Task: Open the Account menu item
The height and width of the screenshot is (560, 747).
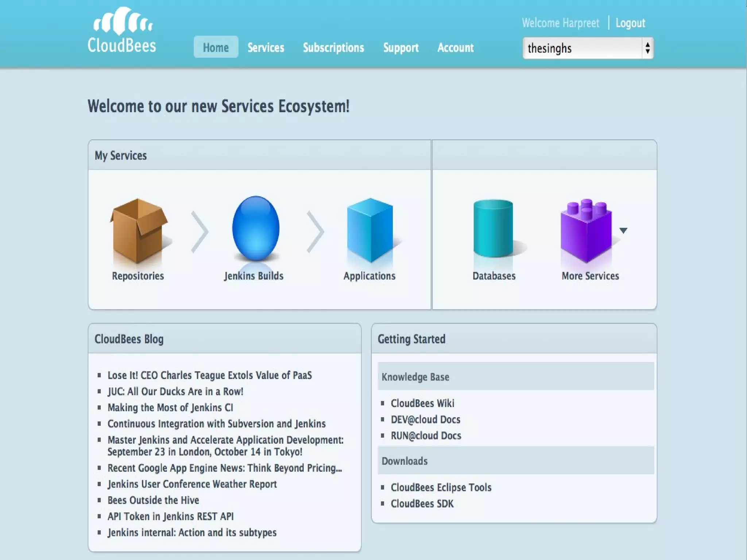Action: point(455,47)
